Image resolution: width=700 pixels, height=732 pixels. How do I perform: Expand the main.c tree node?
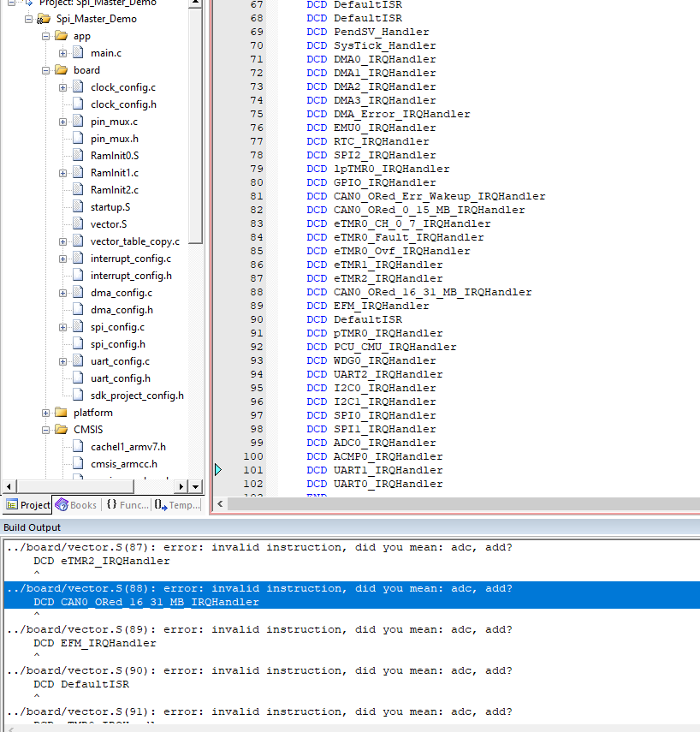pyautogui.click(x=63, y=53)
